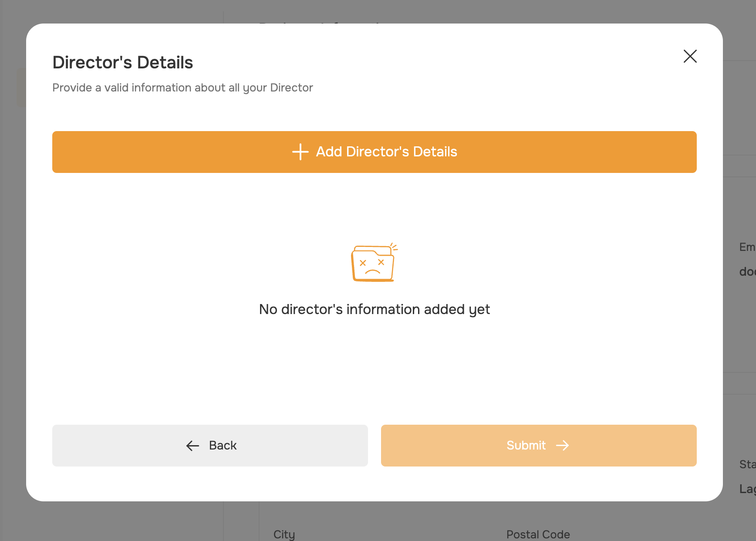Image resolution: width=756 pixels, height=541 pixels.
Task: Go back using the Back button
Action: pyautogui.click(x=210, y=446)
